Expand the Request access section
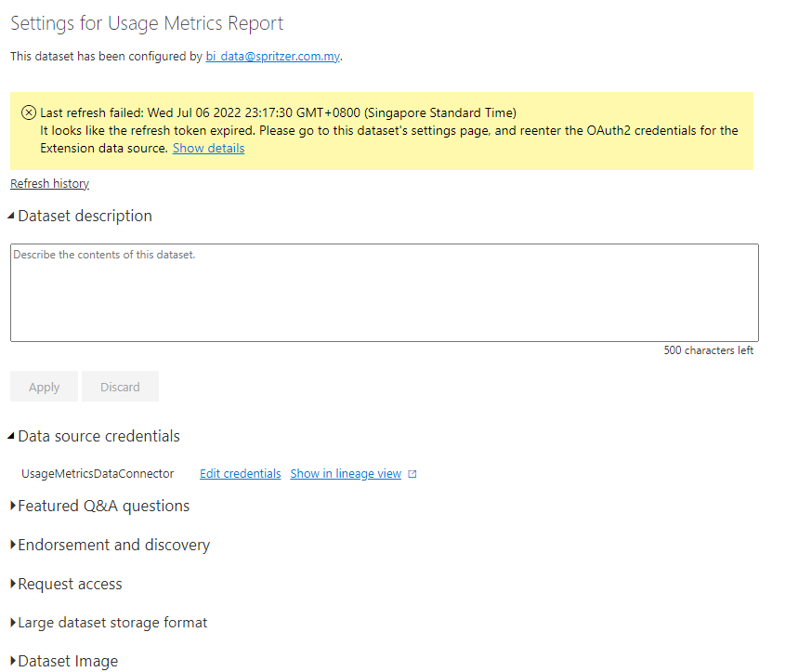785x672 pixels. pyautogui.click(x=66, y=584)
